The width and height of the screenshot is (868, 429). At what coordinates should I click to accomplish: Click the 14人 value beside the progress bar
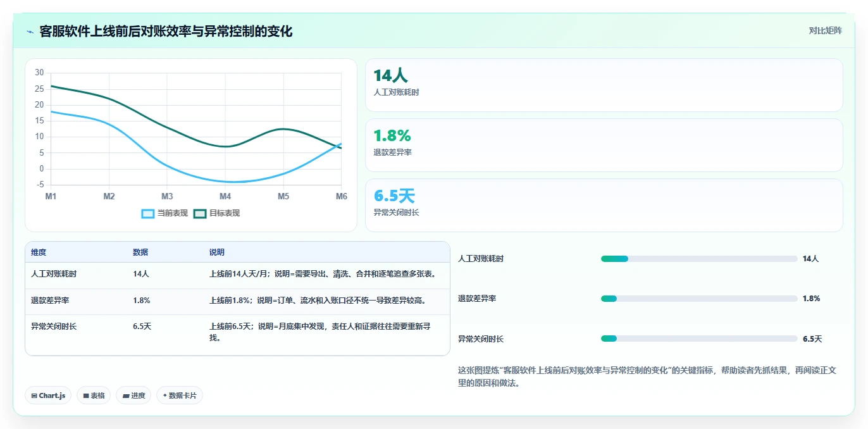[810, 259]
